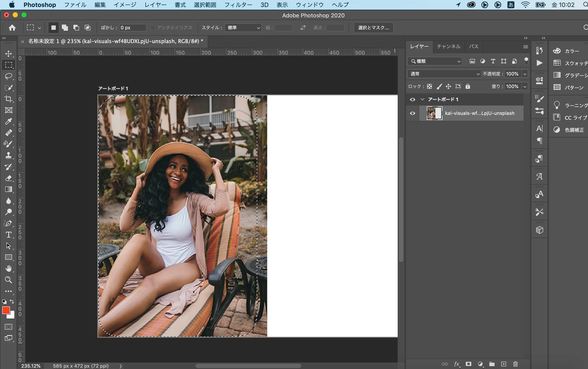Toggle visibility of アートボード 1 group
This screenshot has width=588, height=369.
[412, 99]
